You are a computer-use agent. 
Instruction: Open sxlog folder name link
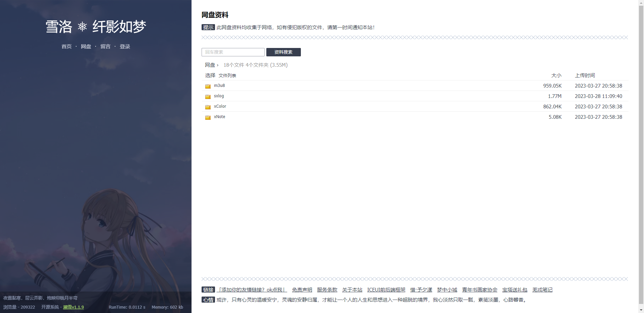pyautogui.click(x=219, y=96)
